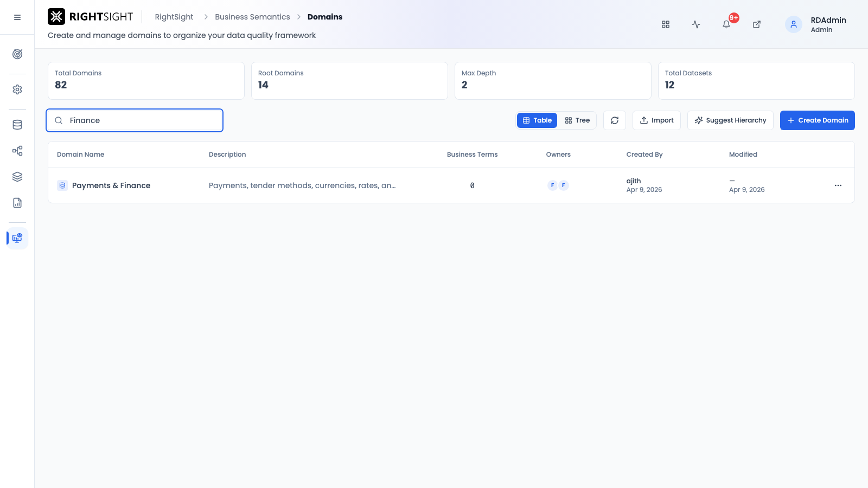Click the Create Domain button
868x488 pixels.
[x=818, y=120]
